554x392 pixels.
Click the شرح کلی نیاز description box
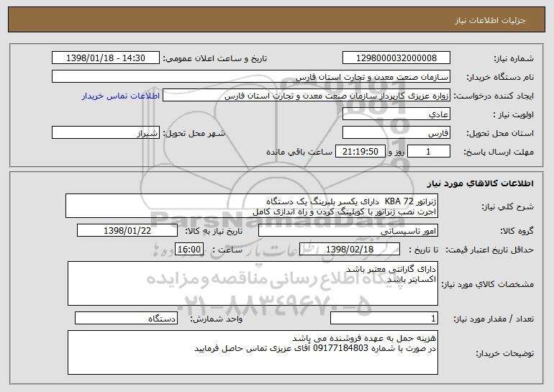[252, 206]
